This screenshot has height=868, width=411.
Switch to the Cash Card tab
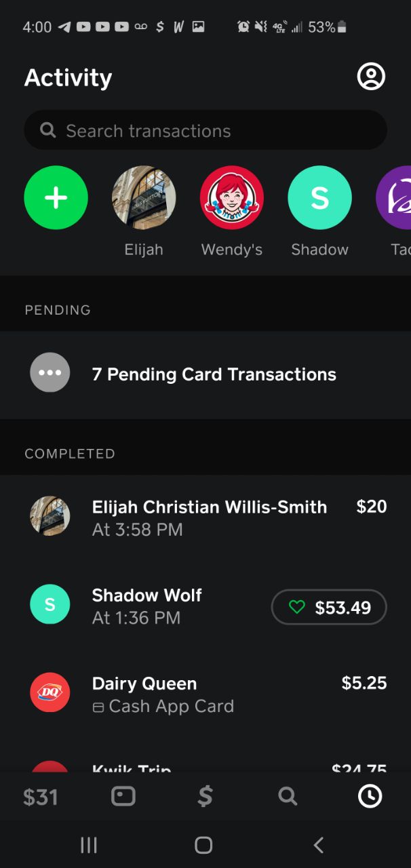(x=123, y=797)
